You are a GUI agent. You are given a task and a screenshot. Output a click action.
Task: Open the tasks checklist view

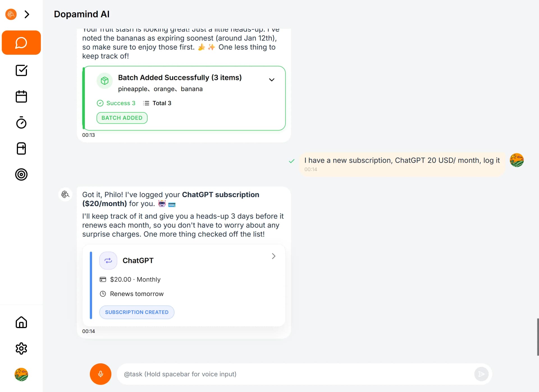point(21,70)
